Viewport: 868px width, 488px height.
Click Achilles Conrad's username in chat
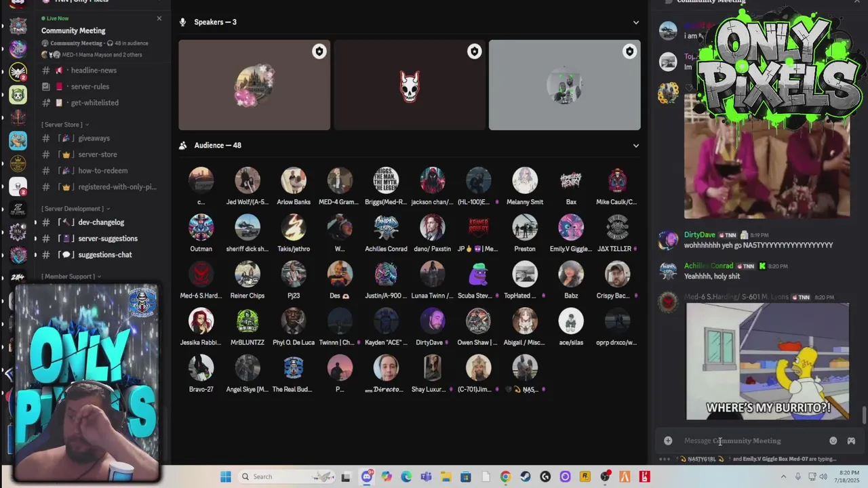click(708, 266)
